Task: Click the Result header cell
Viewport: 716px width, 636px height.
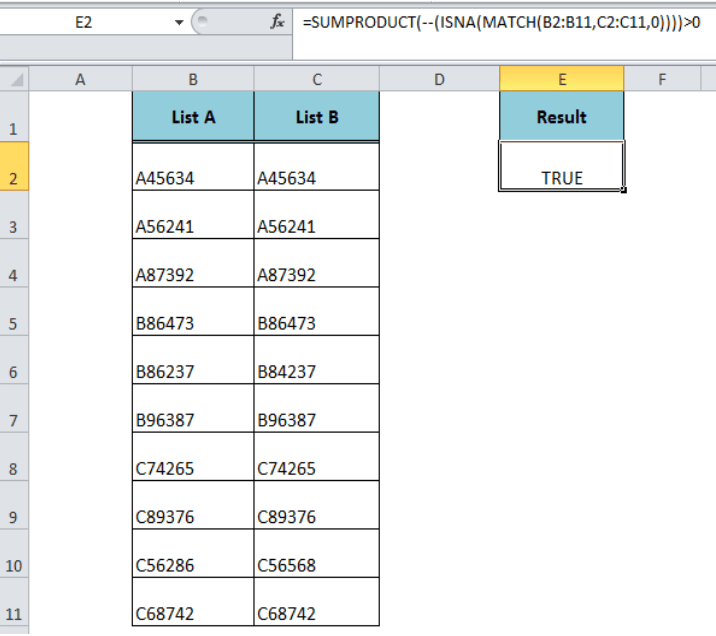Action: click(562, 116)
